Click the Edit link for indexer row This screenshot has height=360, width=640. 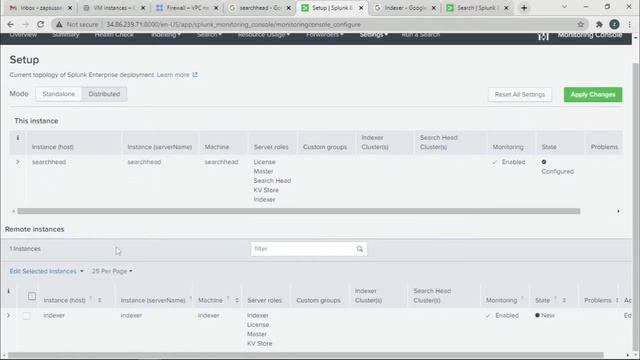[627, 316]
